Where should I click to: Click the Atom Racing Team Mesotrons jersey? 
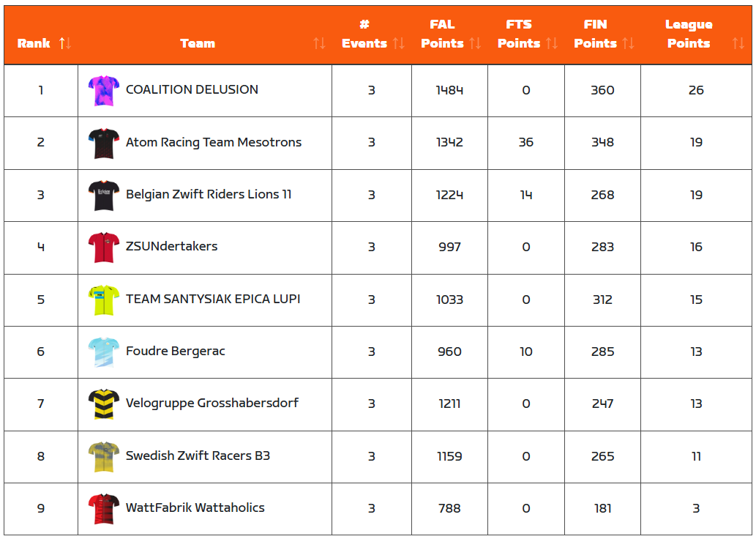tap(103, 144)
